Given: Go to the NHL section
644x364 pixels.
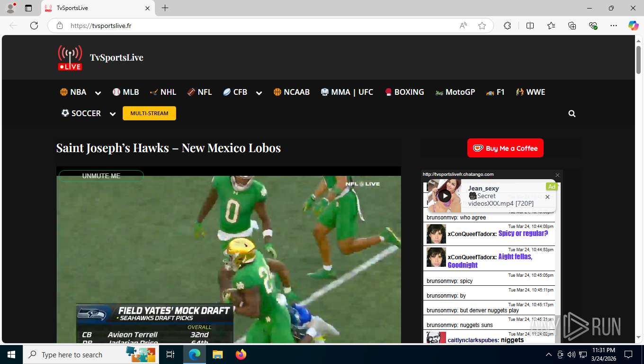Looking at the screenshot, I should pyautogui.click(x=163, y=92).
